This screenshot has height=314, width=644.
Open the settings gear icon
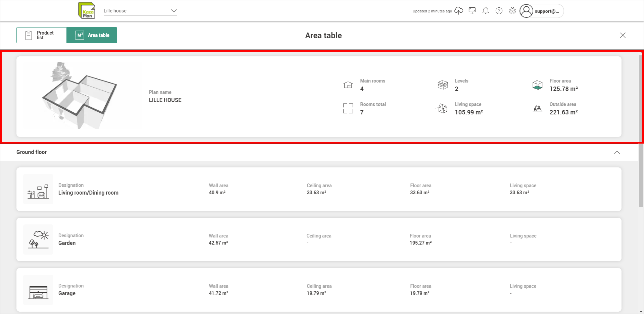point(512,11)
